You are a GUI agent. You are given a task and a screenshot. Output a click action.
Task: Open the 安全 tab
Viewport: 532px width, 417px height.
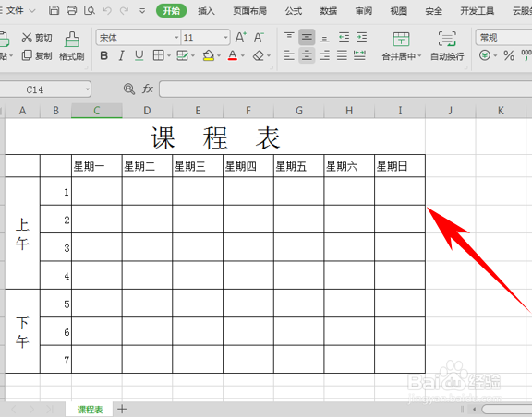433,11
